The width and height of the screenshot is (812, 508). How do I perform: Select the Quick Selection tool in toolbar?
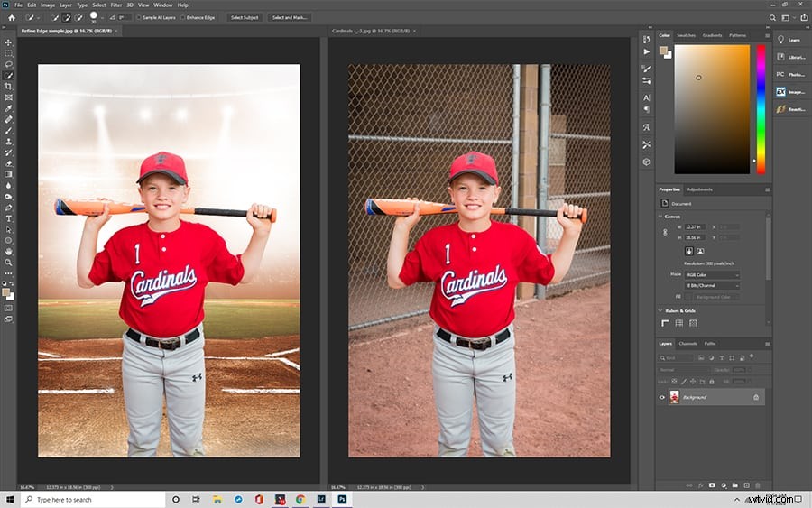pyautogui.click(x=8, y=76)
